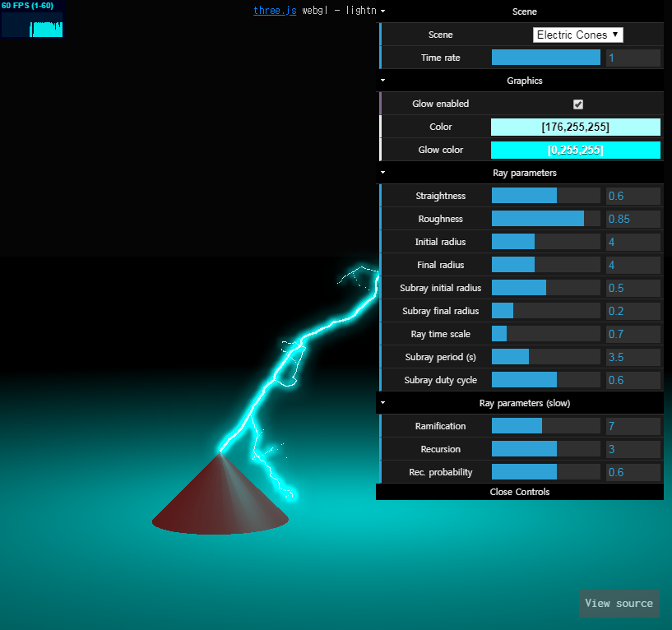672x630 pixels.
Task: Adjust the Straightness slider
Action: point(545,196)
